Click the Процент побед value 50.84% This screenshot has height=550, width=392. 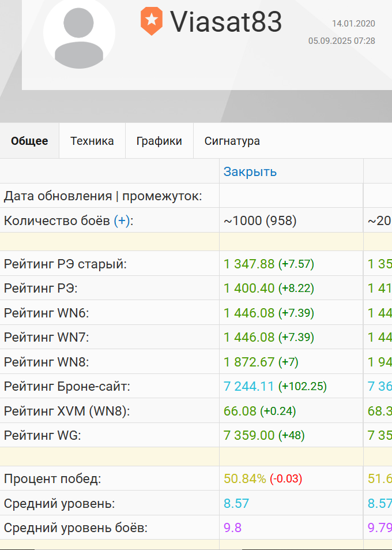pos(245,478)
